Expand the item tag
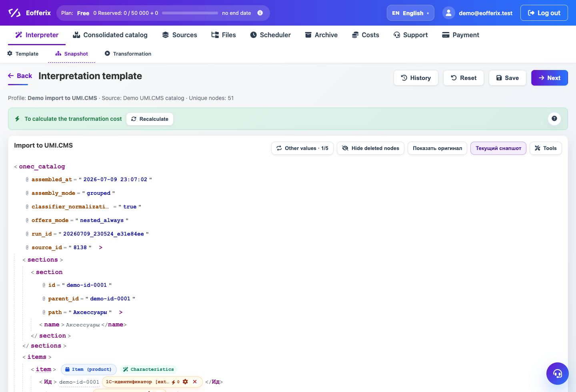Image resolution: width=576 pixels, height=392 pixels. point(44,369)
